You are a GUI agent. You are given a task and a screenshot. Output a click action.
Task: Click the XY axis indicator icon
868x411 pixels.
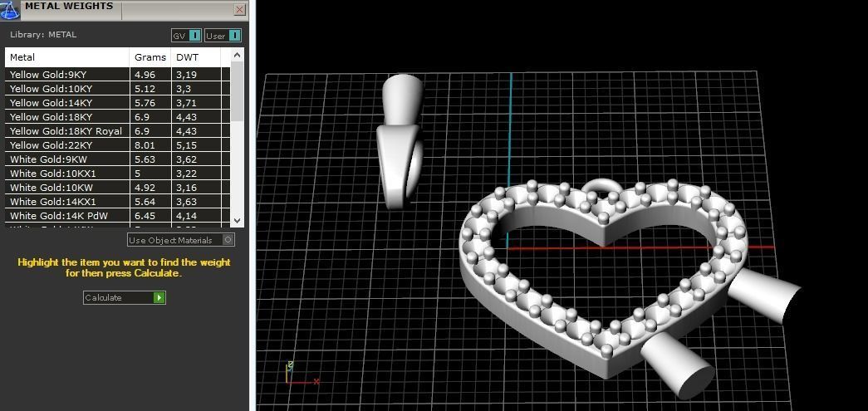coord(302,374)
